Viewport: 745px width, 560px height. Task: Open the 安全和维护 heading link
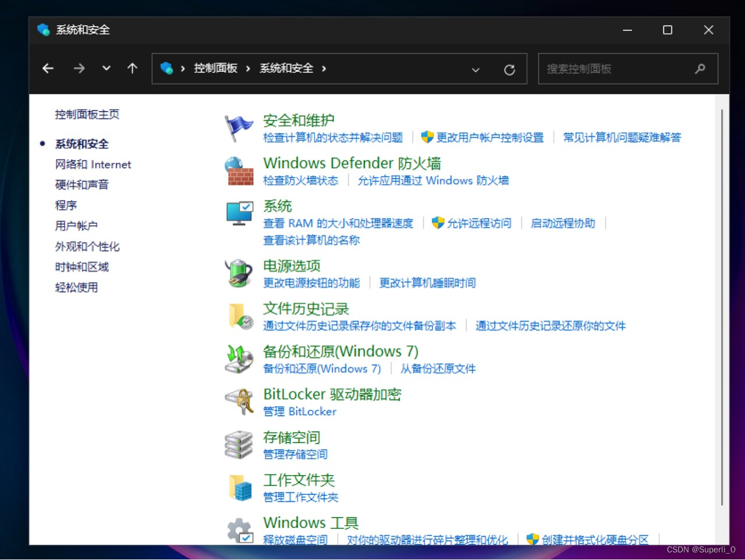click(x=299, y=120)
